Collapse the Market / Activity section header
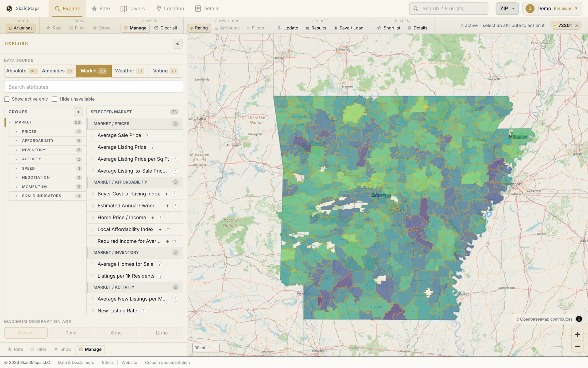The width and height of the screenshot is (588, 368). coord(135,287)
